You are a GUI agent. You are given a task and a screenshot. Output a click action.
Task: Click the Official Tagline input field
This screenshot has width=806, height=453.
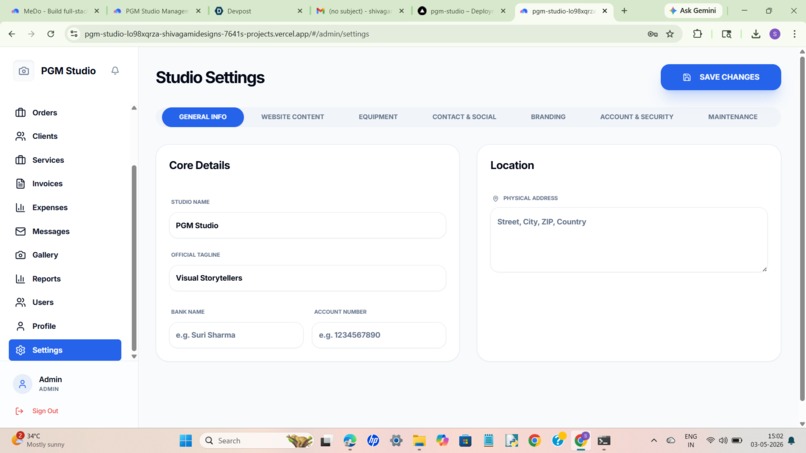point(307,278)
